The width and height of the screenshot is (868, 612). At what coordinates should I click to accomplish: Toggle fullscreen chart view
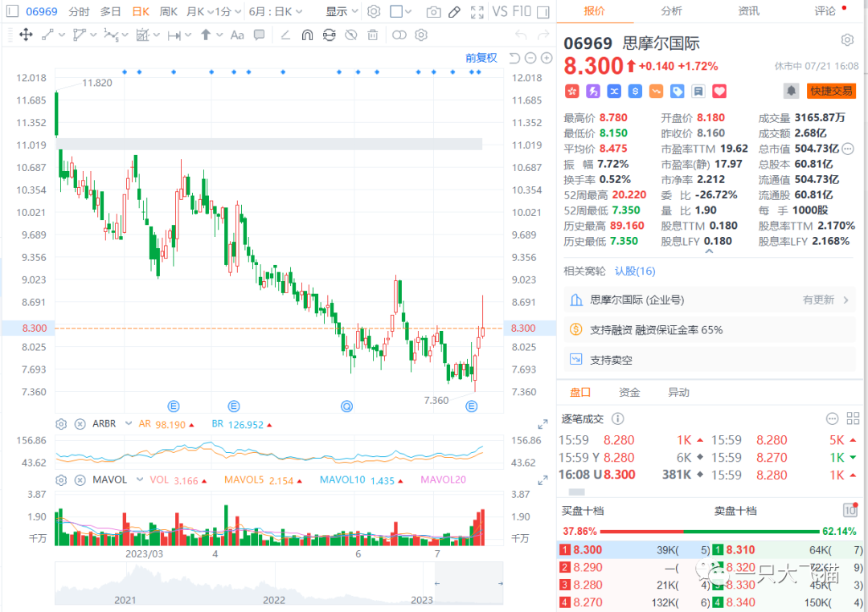coord(477,11)
